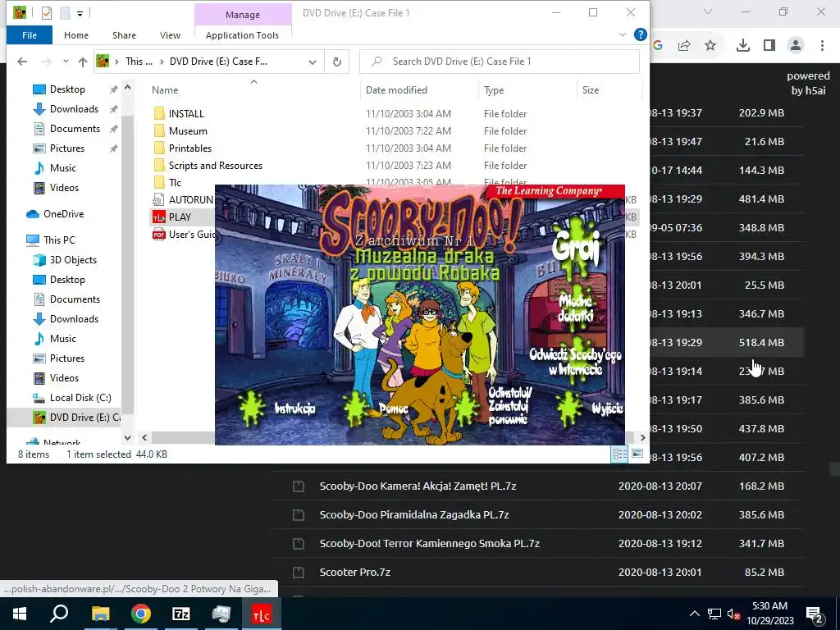
Task: Select checkbox beside Scooter Pro.7z
Action: click(299, 572)
